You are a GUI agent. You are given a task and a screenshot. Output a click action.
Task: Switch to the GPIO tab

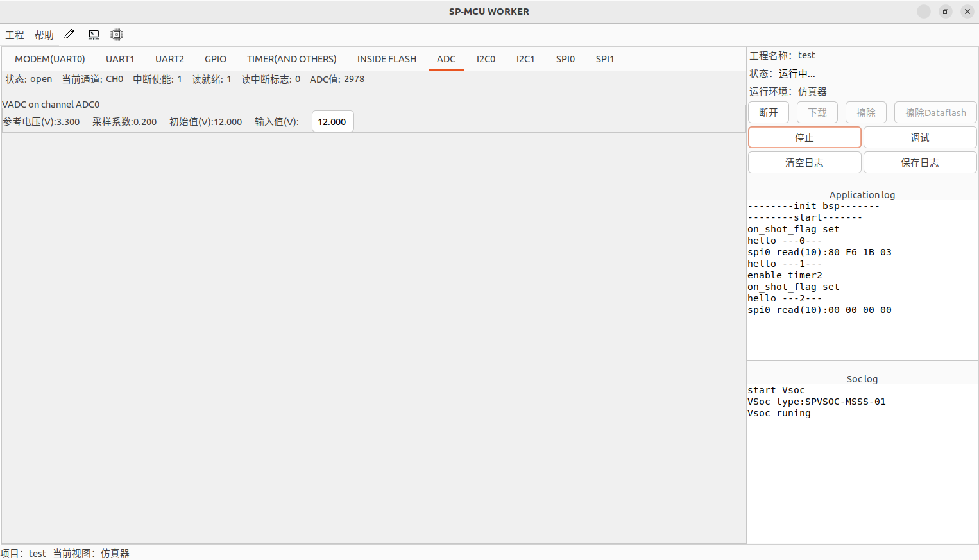coord(216,59)
